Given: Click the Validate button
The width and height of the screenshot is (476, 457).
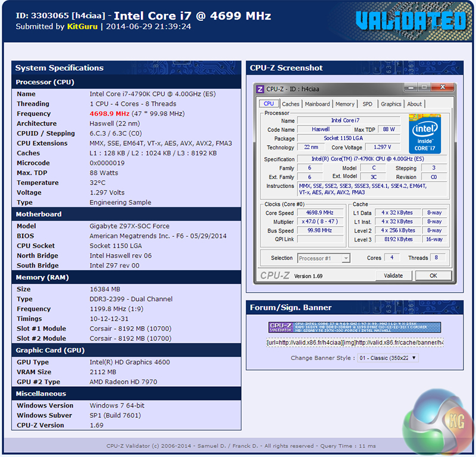Looking at the screenshot, I should pyautogui.click(x=393, y=276).
